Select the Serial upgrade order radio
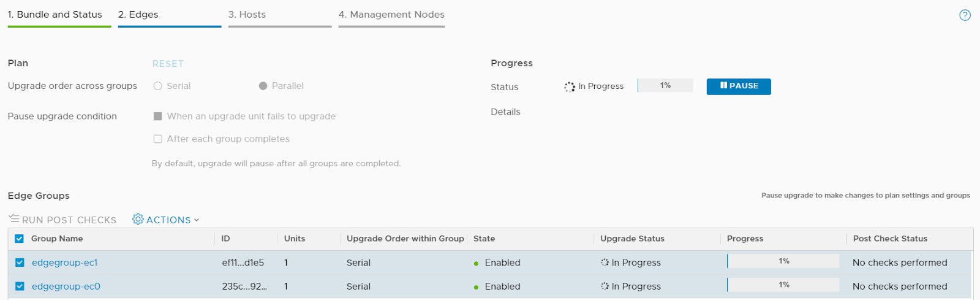Screen dimensions: 980x300 (x=158, y=86)
